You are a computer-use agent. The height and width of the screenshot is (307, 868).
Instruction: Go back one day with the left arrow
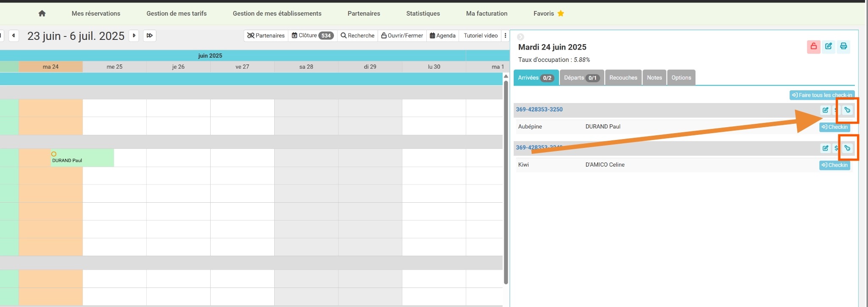pos(14,36)
